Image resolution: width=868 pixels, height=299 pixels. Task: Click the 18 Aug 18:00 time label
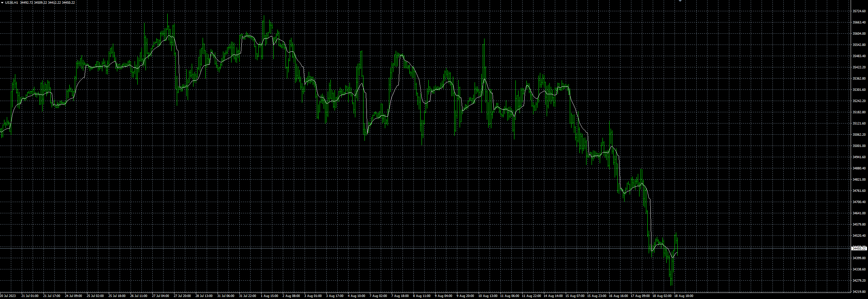[683, 296]
